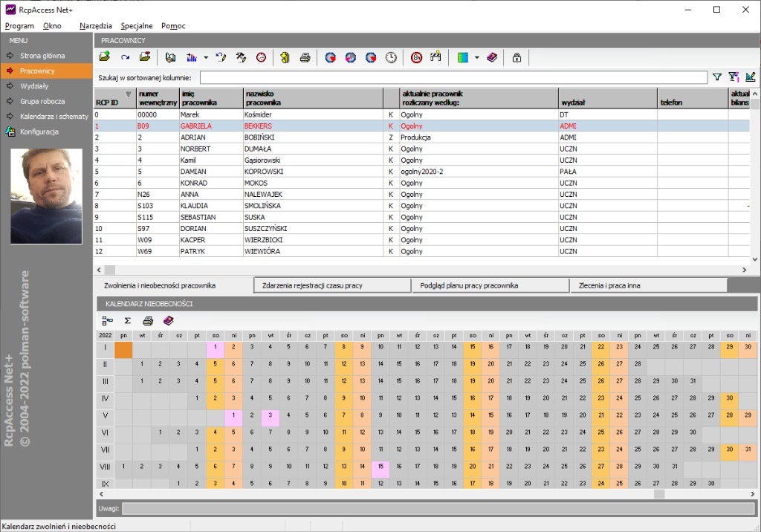
Task: Click the purple book icon in calendar toolbar
Action: point(168,321)
